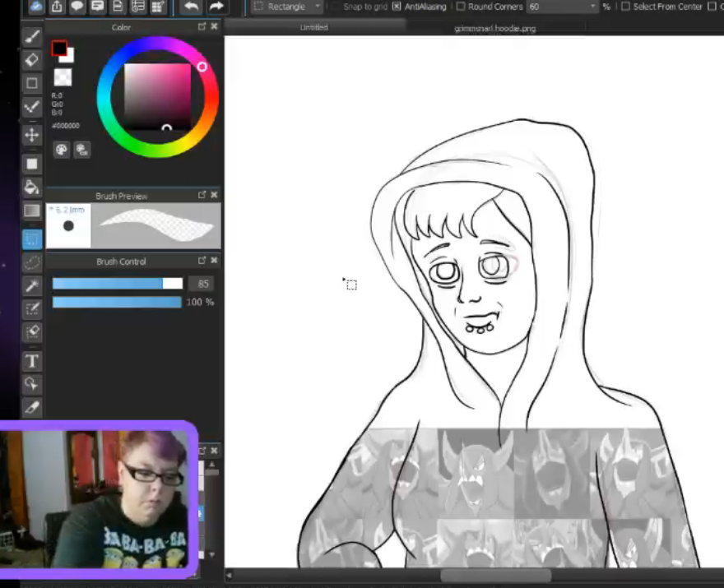Select the Eraser tool

coord(32,60)
